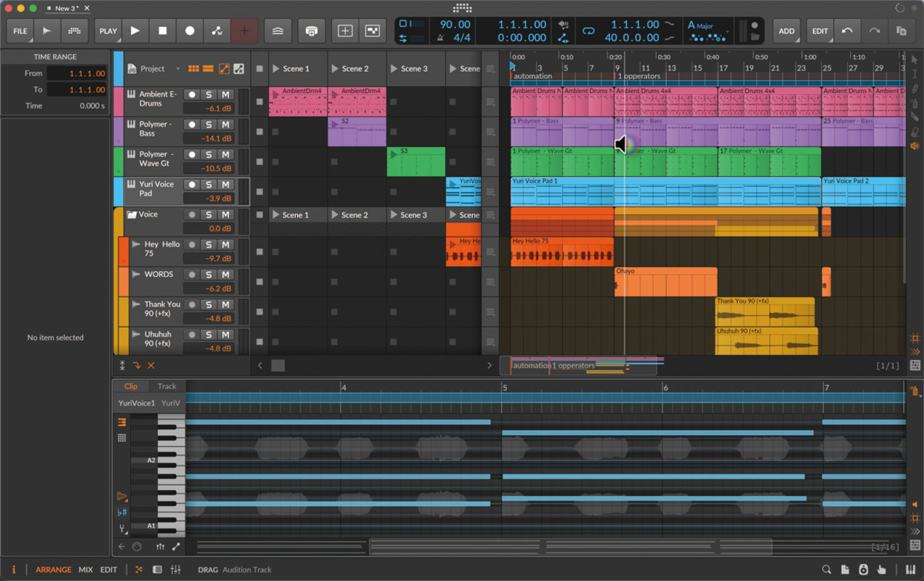Screen dimensions: 924x581
Task: Toggle the piano roll layered view icon
Action: click(122, 422)
